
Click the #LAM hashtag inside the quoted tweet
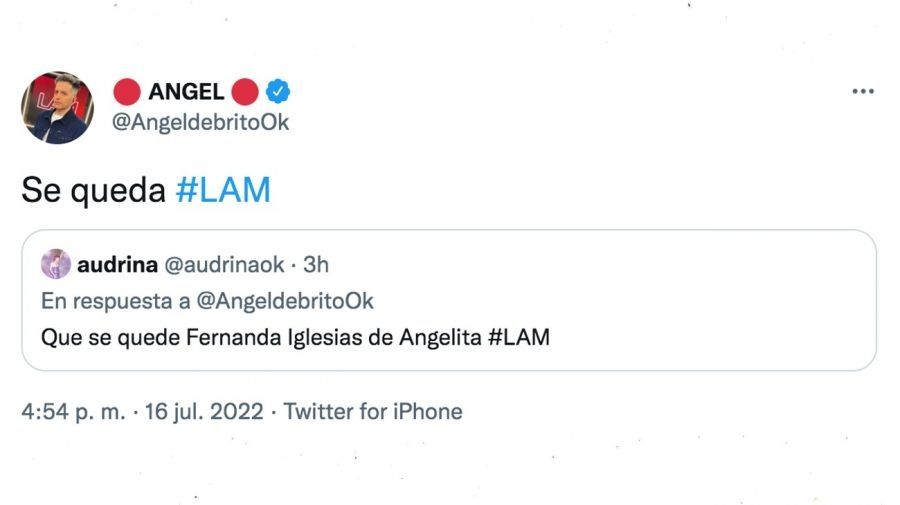519,337
